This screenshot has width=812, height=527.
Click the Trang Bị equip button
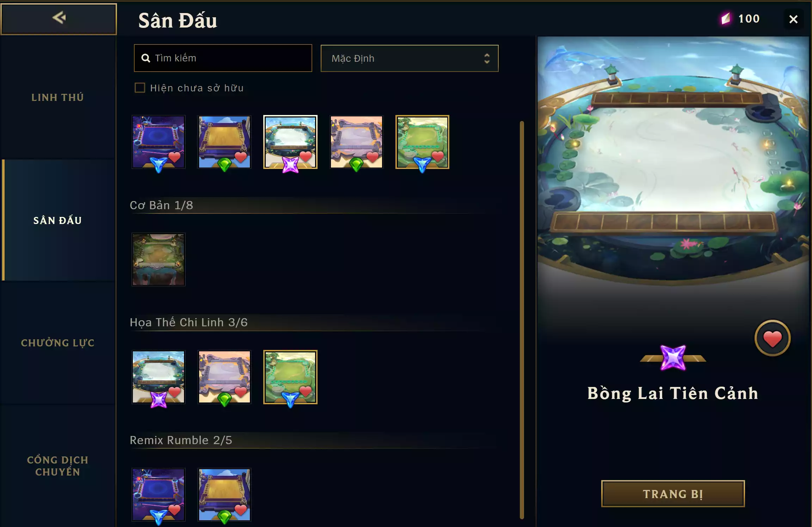(x=673, y=493)
